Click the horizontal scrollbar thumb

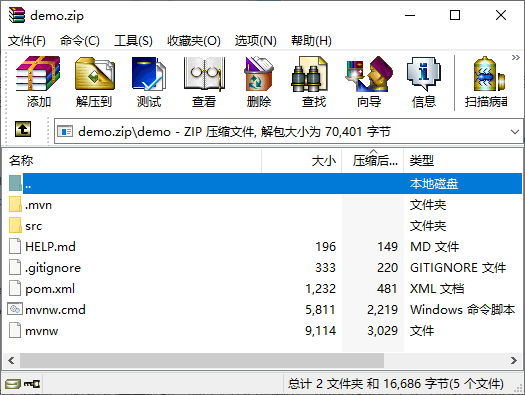tap(202, 361)
